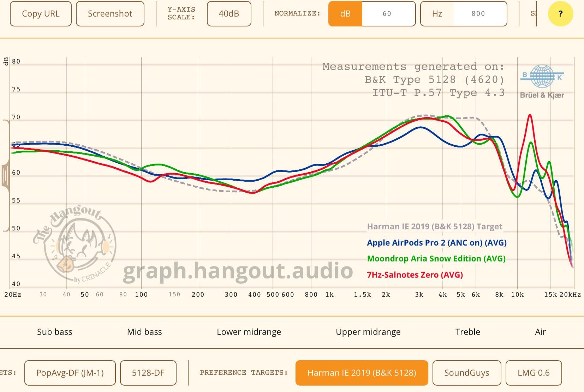
Task: Enable dB normalization mode
Action: click(345, 14)
